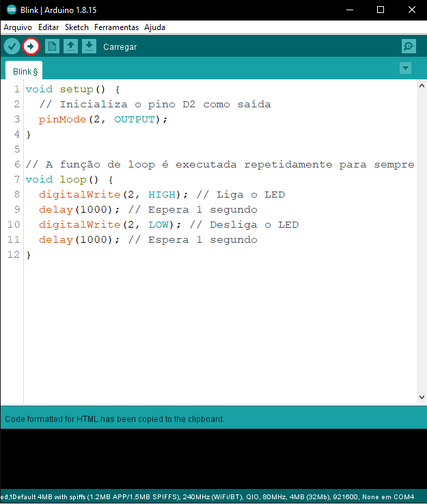Image resolution: width=427 pixels, height=504 pixels.
Task: Close the Arduino window
Action: tap(412, 10)
